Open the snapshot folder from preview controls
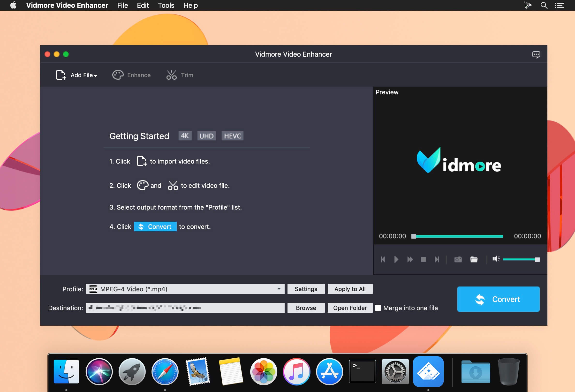575x392 pixels. [474, 259]
